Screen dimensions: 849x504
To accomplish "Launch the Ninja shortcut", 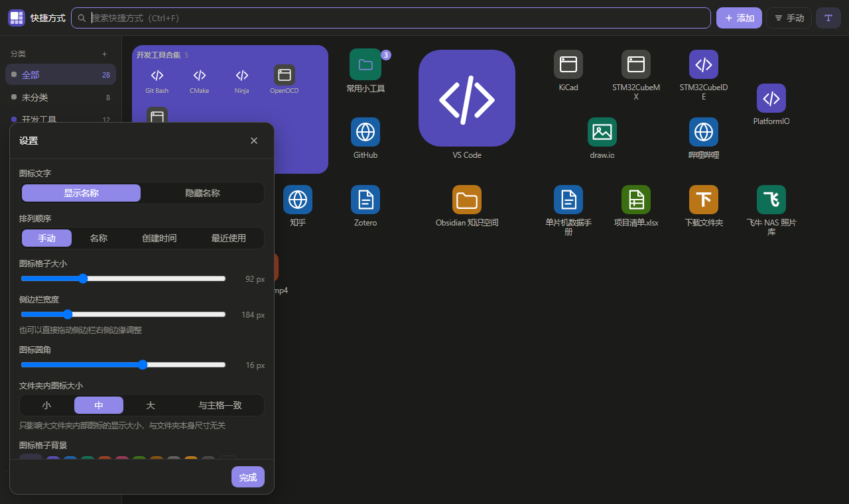I will click(242, 80).
